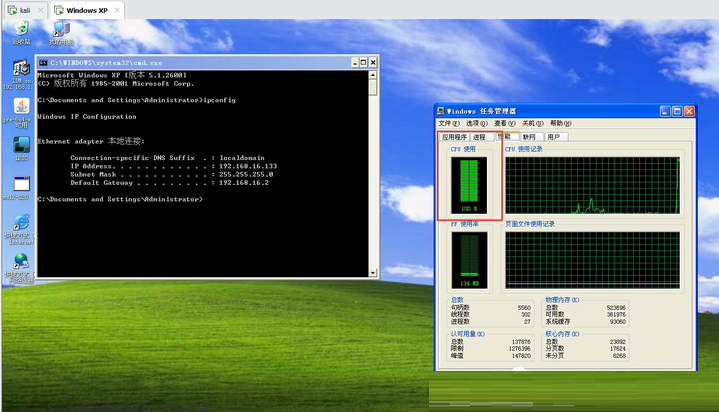The image size is (719, 412).
Task: Select the Java jre desktop icon
Action: [x=21, y=106]
